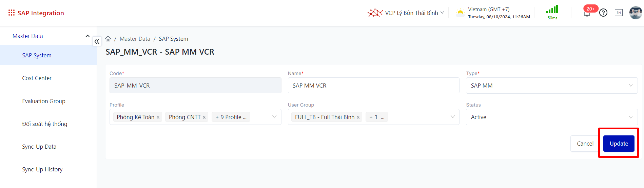This screenshot has width=644, height=188.
Task: Open Cost Center in sidebar
Action: tap(37, 78)
